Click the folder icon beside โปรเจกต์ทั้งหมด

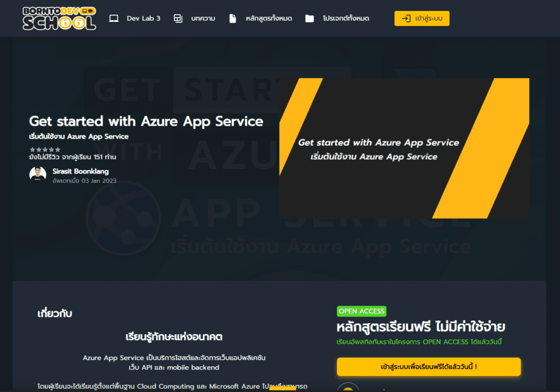click(x=310, y=18)
